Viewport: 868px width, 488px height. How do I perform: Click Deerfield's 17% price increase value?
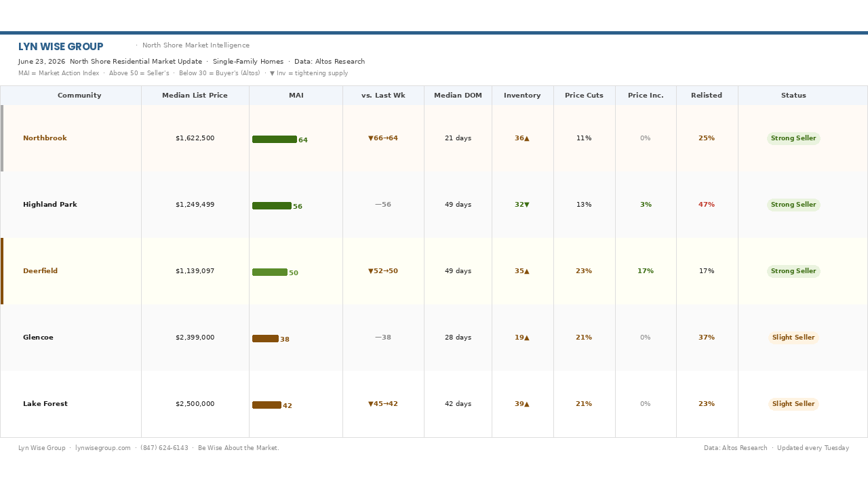(646, 271)
